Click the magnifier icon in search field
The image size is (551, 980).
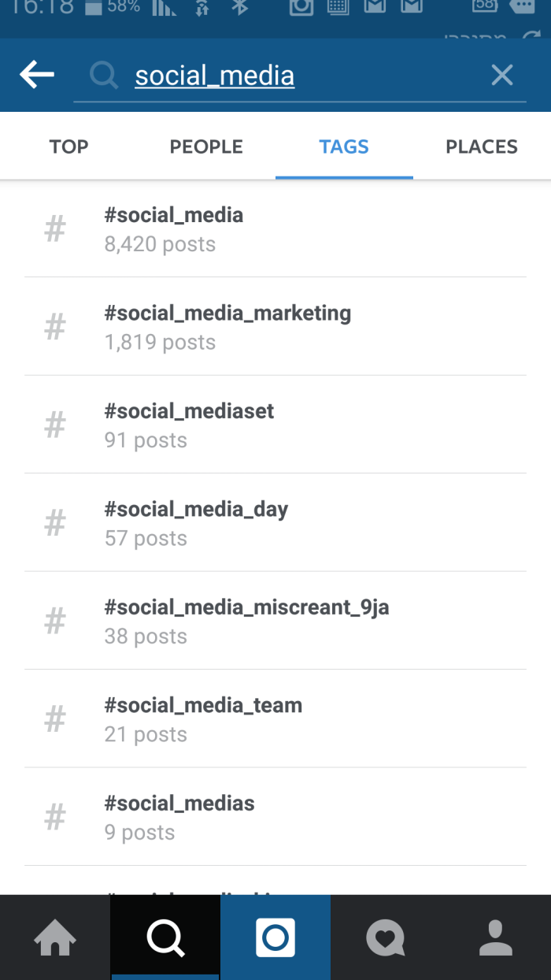(x=102, y=76)
